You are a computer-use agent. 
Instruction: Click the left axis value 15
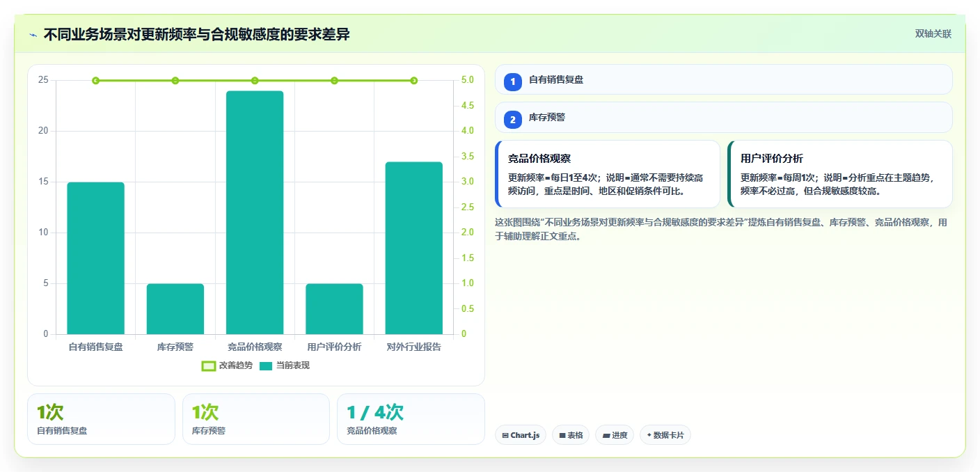tap(43, 182)
